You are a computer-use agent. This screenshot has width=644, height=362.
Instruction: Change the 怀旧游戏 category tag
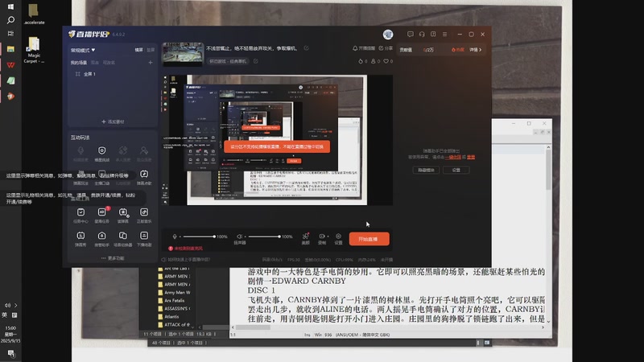click(x=228, y=61)
